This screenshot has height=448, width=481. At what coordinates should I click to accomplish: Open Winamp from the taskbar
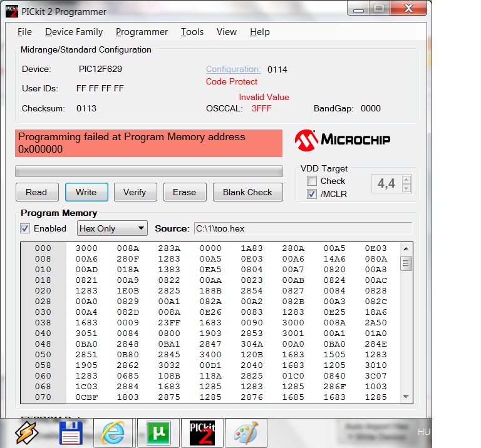pos(26,433)
